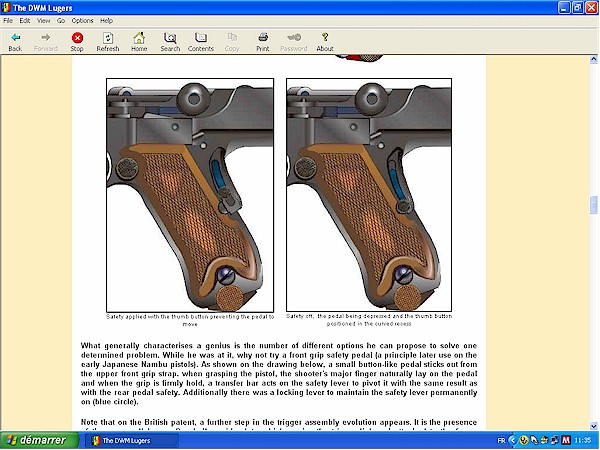Viewport: 600px width, 450px height.
Task: Open the File menu
Action: coord(8,21)
